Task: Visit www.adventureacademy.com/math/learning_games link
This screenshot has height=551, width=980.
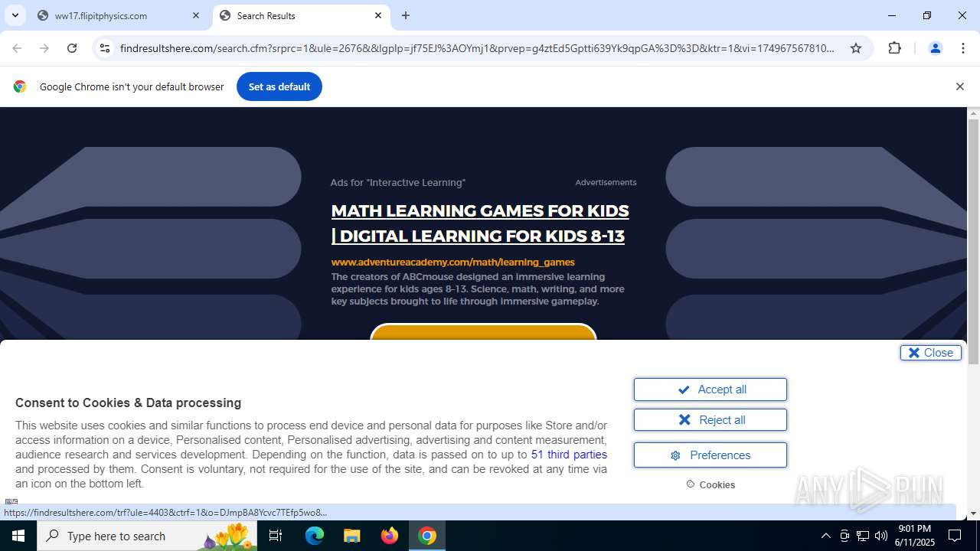Action: (x=452, y=262)
